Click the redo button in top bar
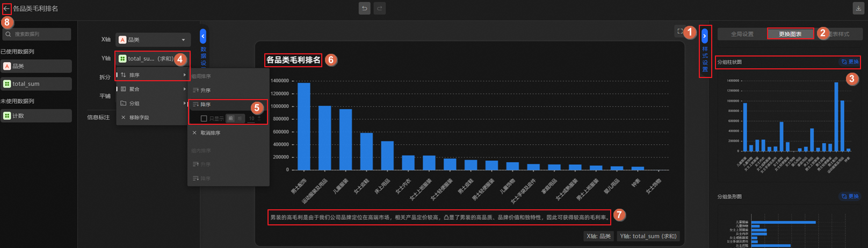 (x=380, y=8)
